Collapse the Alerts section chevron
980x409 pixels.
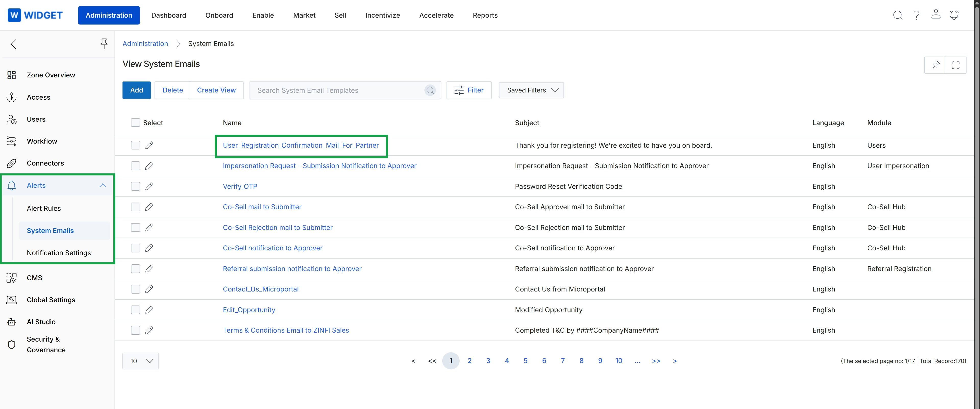(102, 185)
